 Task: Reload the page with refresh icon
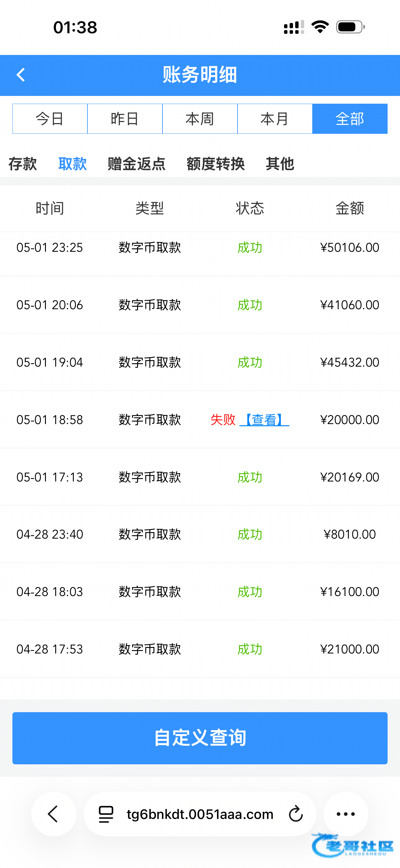tap(296, 814)
